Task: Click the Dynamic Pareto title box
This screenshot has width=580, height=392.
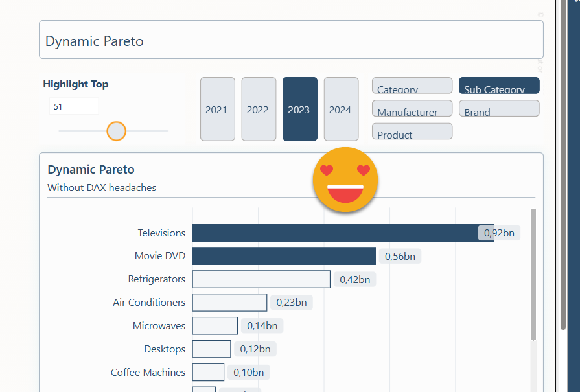Action: [290, 40]
